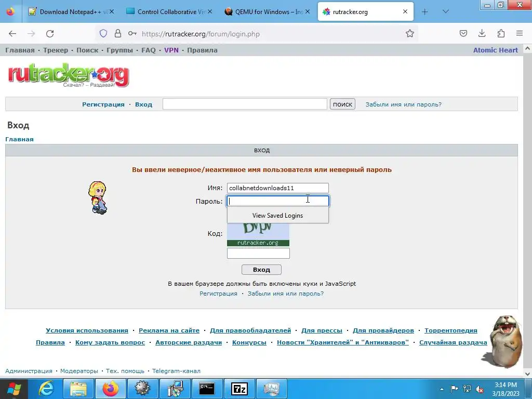Open File Explorer from the taskbar
Viewport: 532px width, 399px height.
click(x=78, y=389)
